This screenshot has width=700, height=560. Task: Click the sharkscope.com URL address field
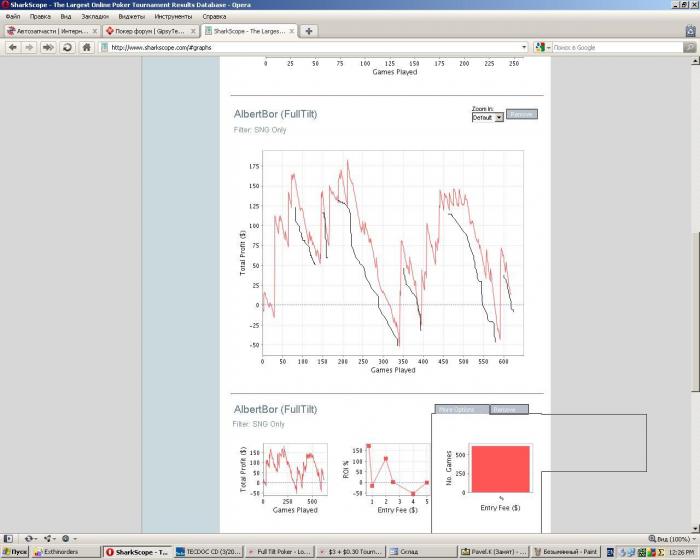[315, 47]
